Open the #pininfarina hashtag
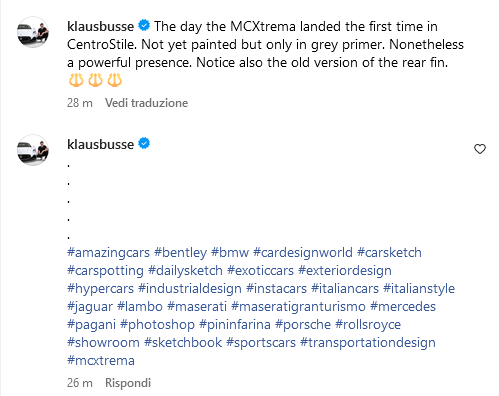499x396 pixels. click(235, 324)
